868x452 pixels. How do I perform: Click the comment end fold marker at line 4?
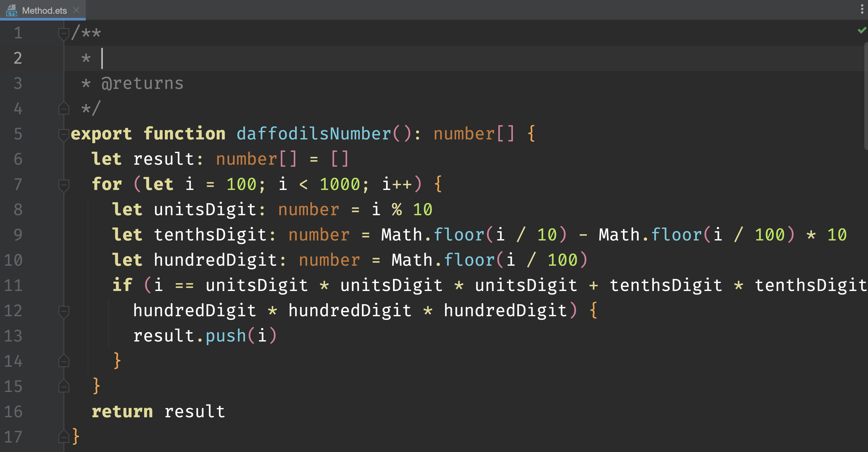tap(63, 109)
